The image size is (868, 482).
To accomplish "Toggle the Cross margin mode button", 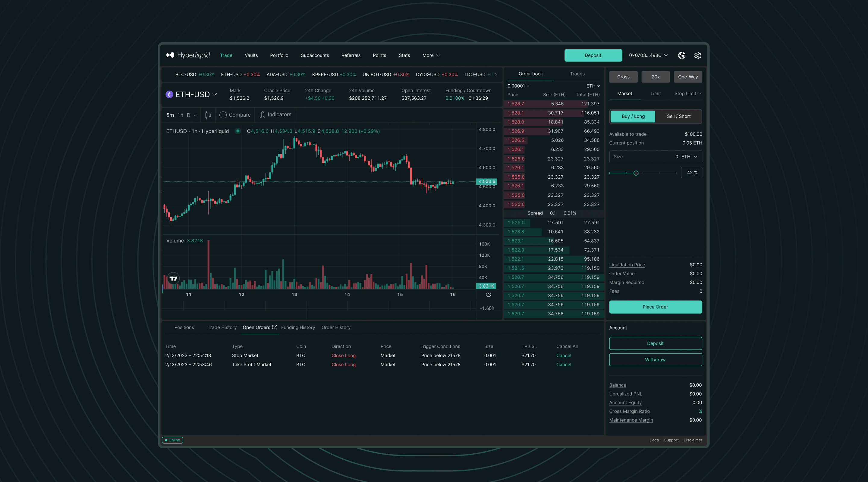I will pyautogui.click(x=623, y=77).
